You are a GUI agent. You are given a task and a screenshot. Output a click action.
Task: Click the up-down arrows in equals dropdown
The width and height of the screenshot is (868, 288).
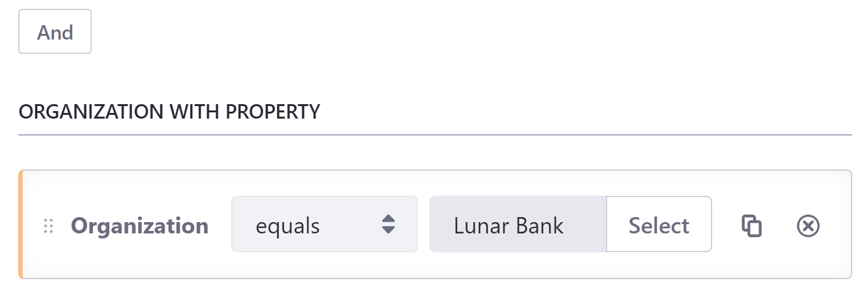(x=388, y=225)
